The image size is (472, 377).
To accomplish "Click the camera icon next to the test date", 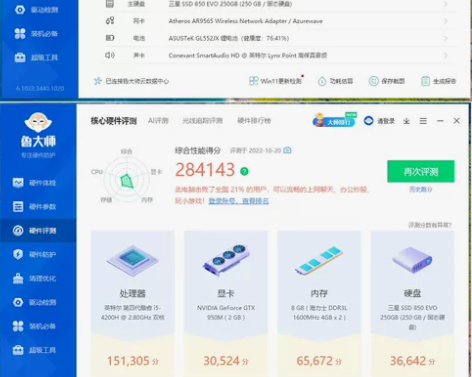I will point(287,150).
